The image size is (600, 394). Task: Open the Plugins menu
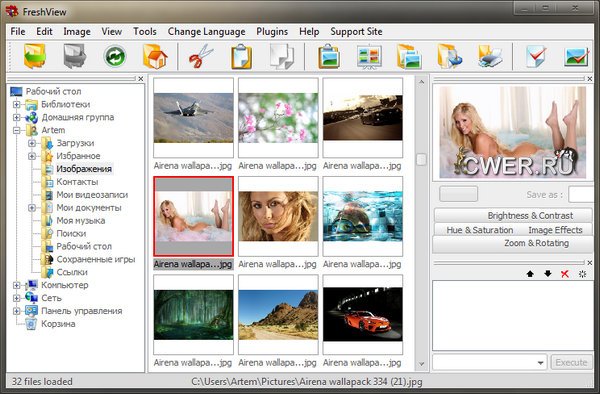pos(272,31)
